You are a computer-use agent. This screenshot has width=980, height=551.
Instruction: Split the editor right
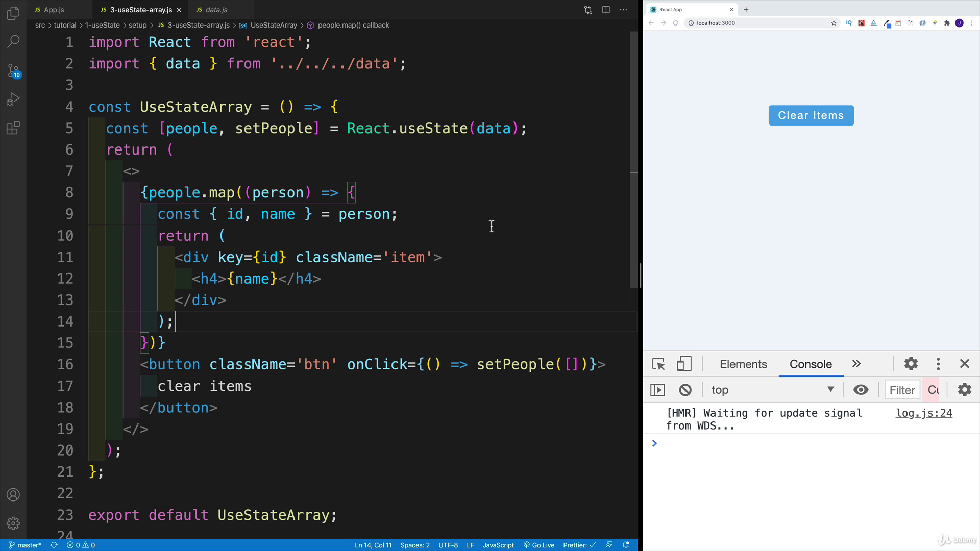(606, 10)
